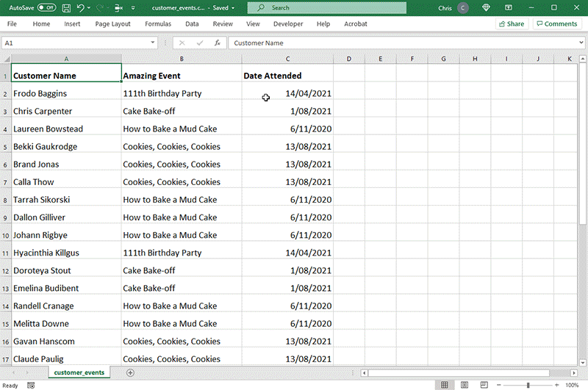
Task: Click the Ribbon Display Options icon
Action: 509,7
